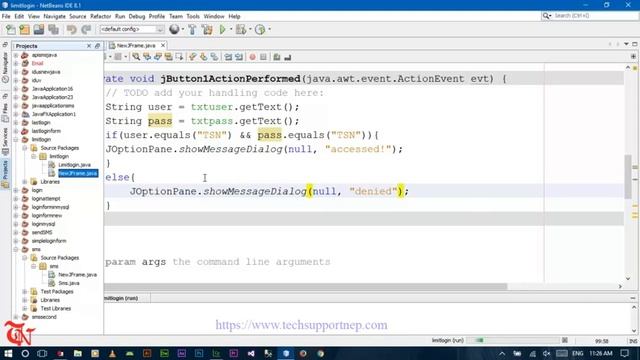The width and height of the screenshot is (640, 360).
Task: Click the Clean and Build icon
Action: (207, 29)
